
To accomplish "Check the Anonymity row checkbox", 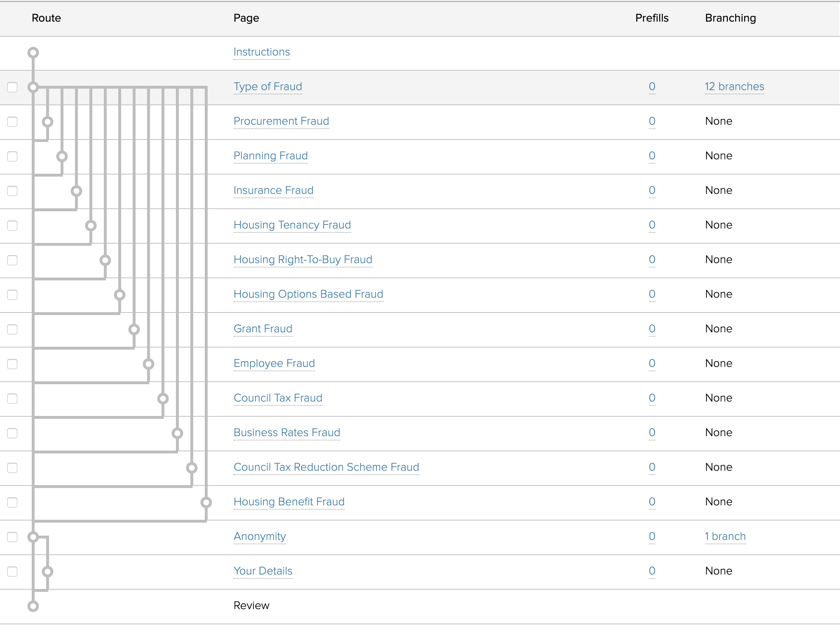I will coord(13,537).
